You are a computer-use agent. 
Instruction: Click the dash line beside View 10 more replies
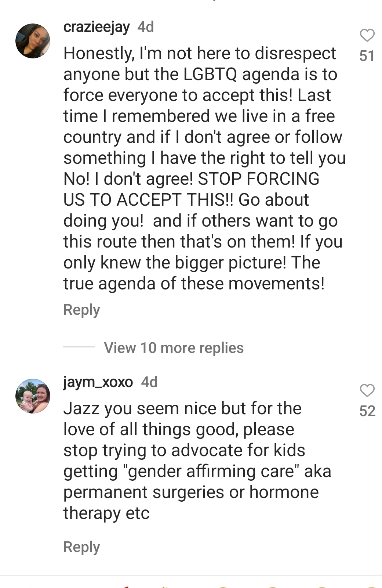point(79,347)
